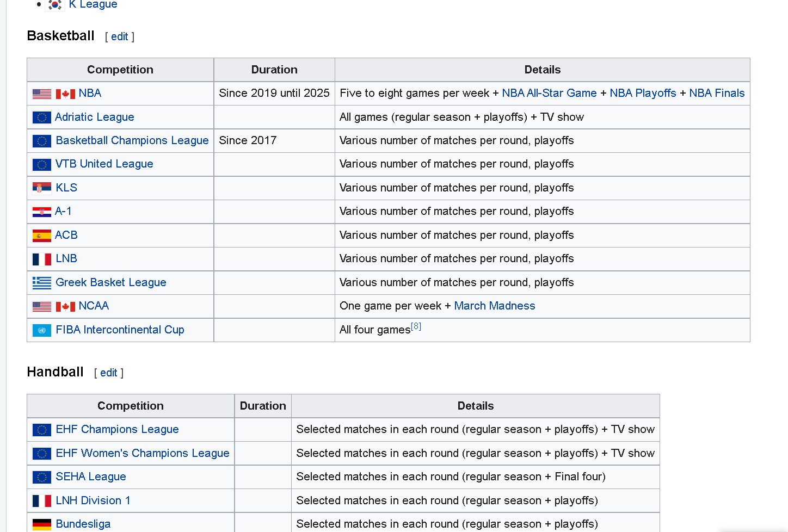This screenshot has height=532, width=788.
Task: Open the FIBA Intercontinental Cup link
Action: (x=120, y=330)
